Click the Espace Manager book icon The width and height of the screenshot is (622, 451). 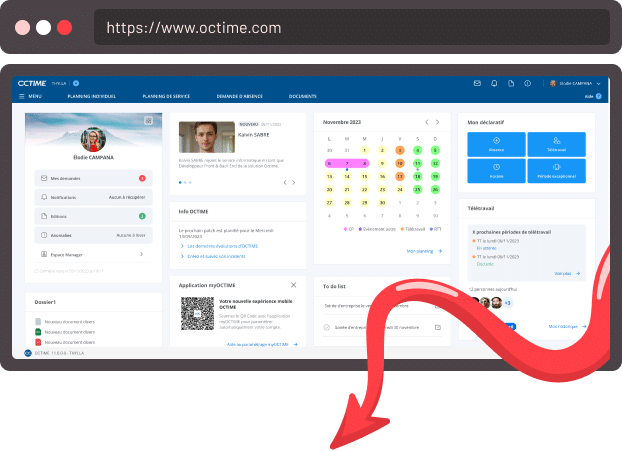point(44,254)
